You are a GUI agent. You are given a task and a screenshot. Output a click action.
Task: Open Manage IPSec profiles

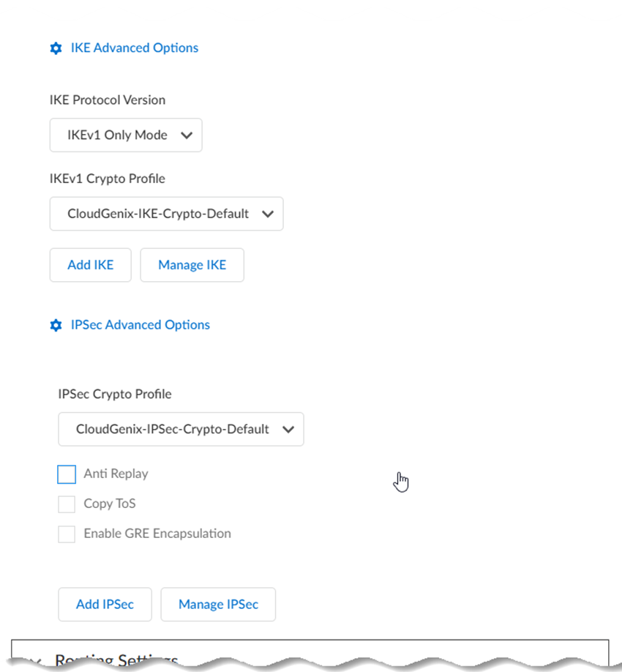click(218, 605)
